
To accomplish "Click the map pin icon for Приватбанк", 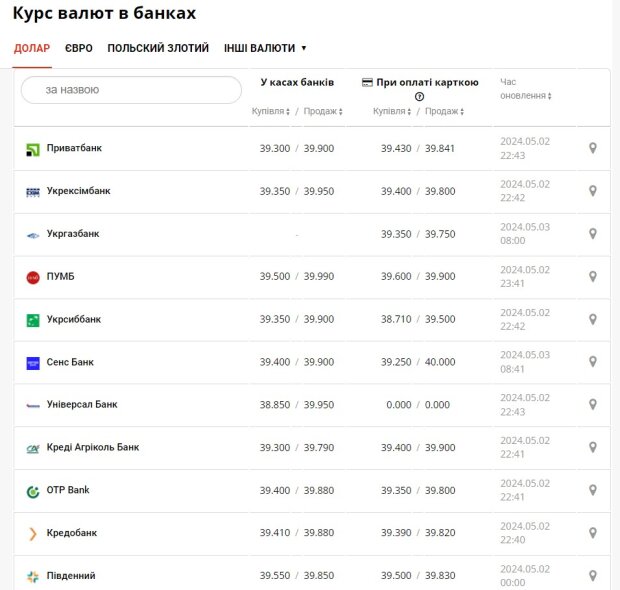I will point(592,149).
